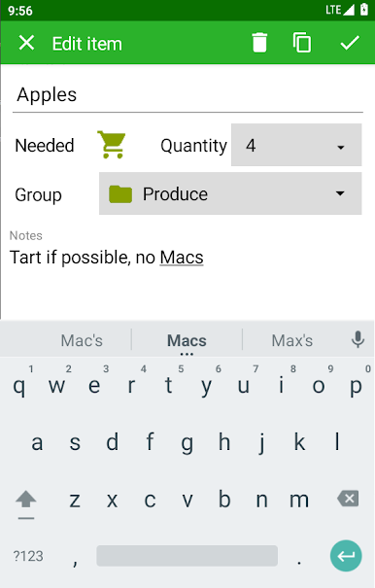Toggle the keyboard shift key
375x588 pixels.
pyautogui.click(x=26, y=502)
